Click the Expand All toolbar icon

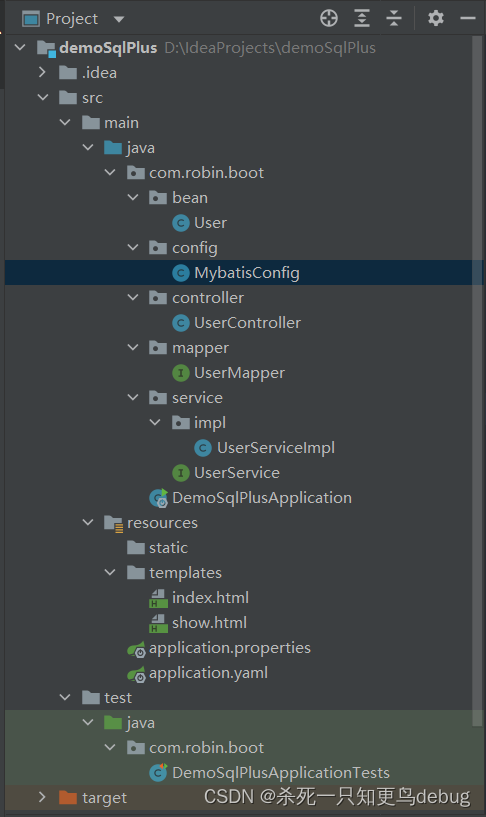coord(362,18)
